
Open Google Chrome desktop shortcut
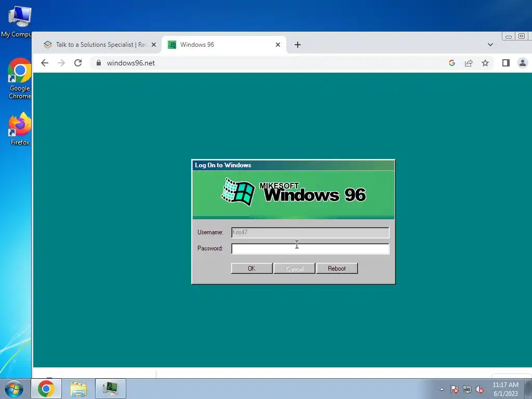tap(20, 79)
